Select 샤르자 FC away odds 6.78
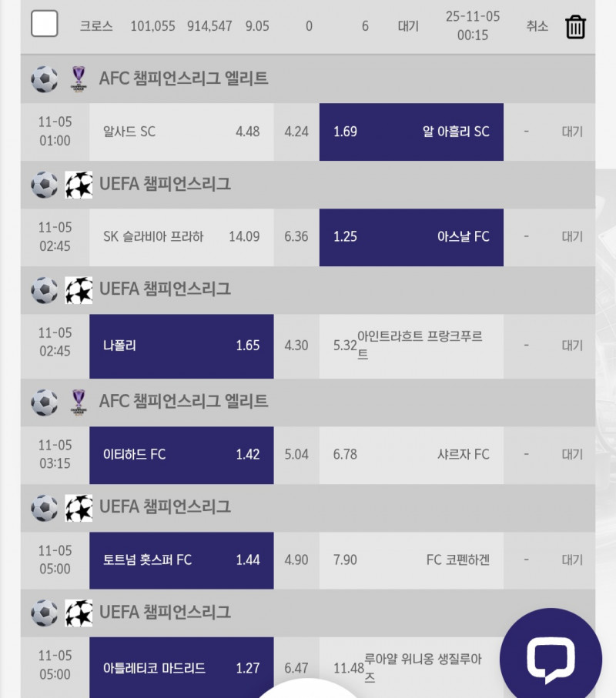 (411, 455)
